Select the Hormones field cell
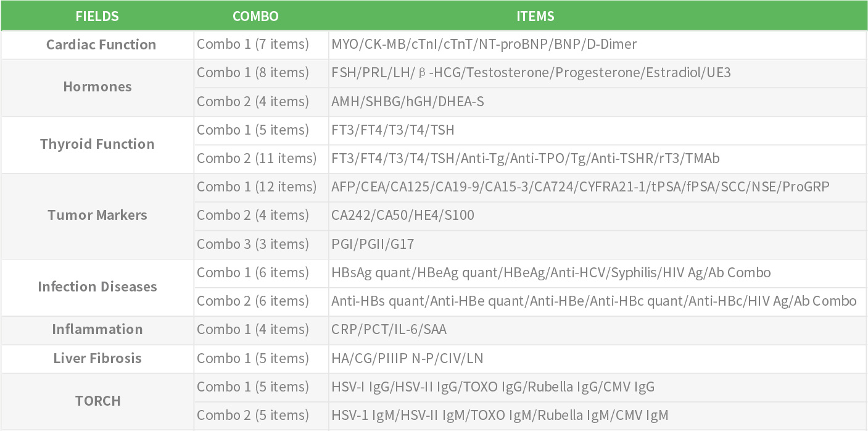The width and height of the screenshot is (868, 431). point(97,86)
